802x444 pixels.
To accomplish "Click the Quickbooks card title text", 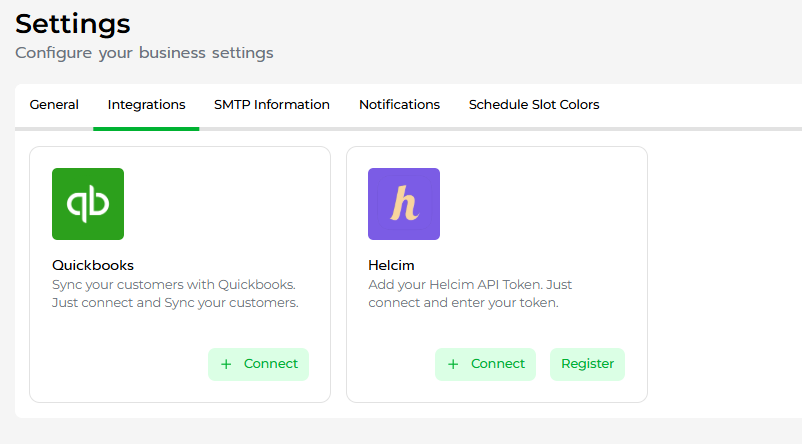I will pyautogui.click(x=93, y=266).
